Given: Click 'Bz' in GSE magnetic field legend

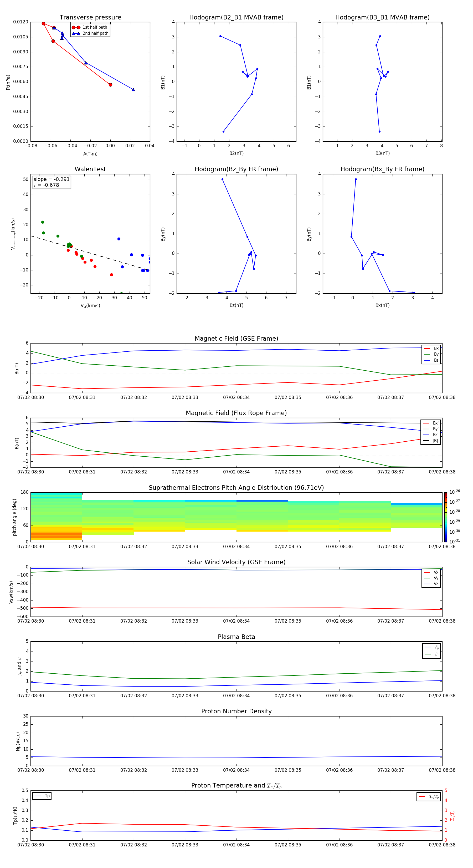Looking at the screenshot, I should point(436,360).
